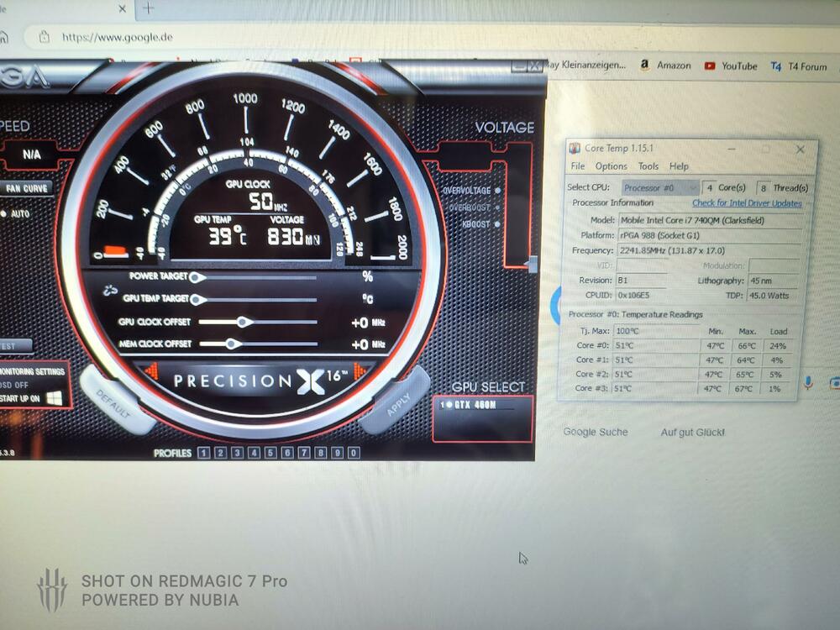This screenshot has width=840, height=630.
Task: Open the T4 Forum bookmark
Action: (799, 66)
